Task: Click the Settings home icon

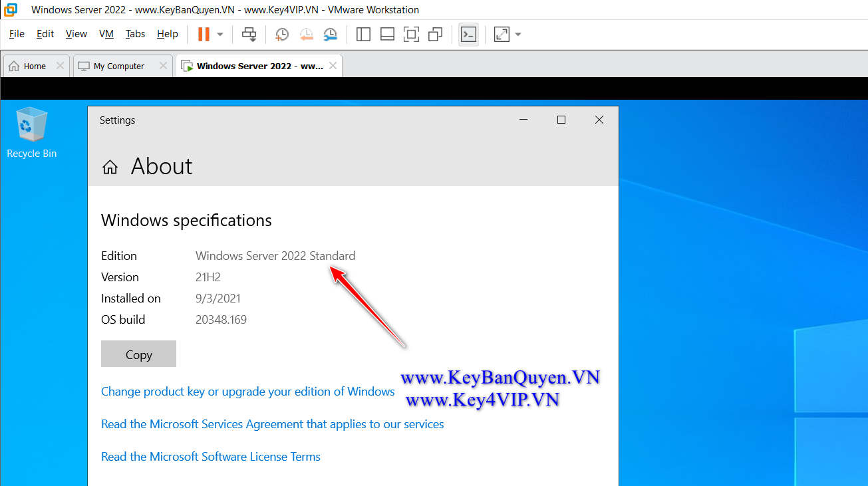Action: pyautogui.click(x=110, y=167)
